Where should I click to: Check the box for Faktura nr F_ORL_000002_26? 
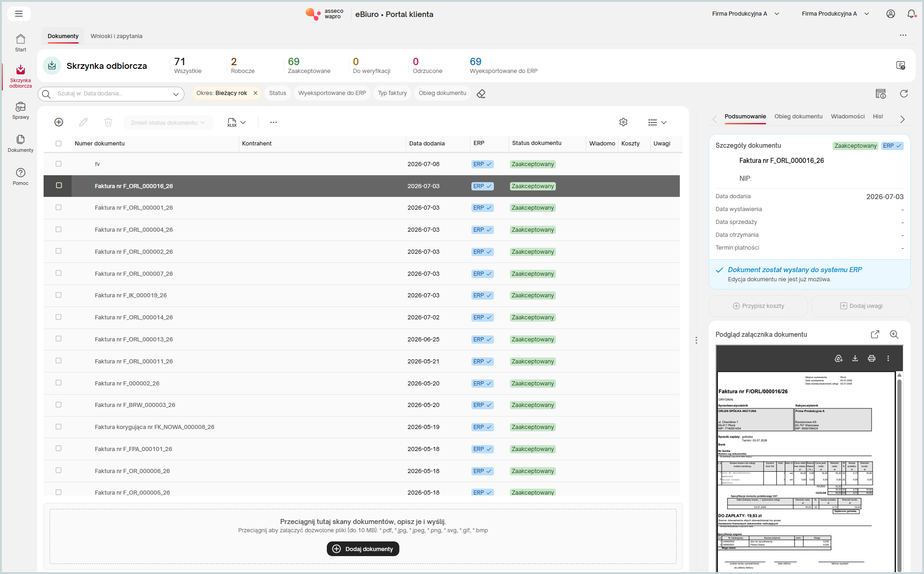[x=58, y=251]
